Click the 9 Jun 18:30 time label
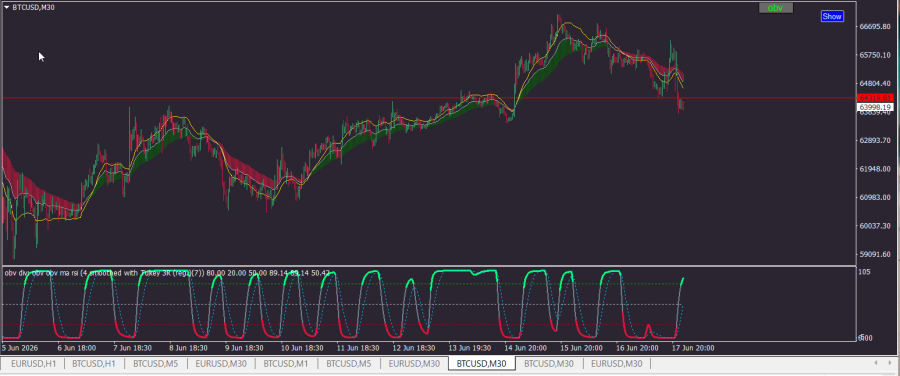The width and height of the screenshot is (900, 376). 244,348
